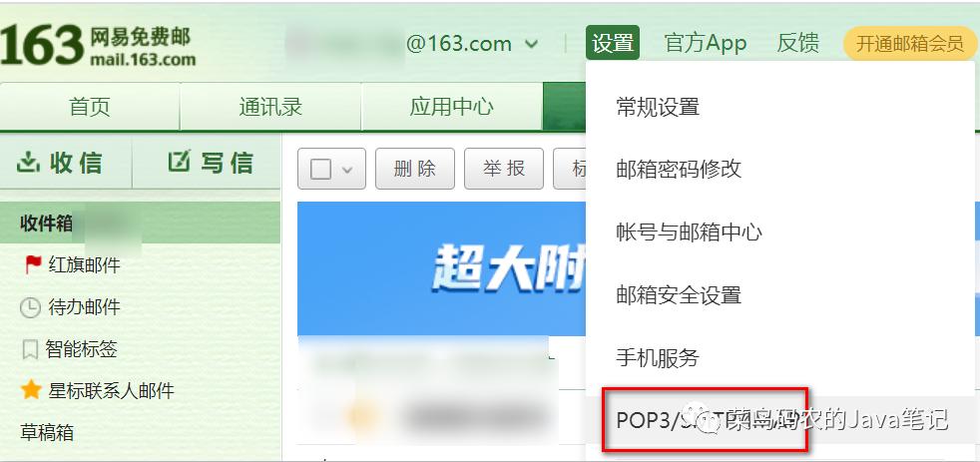Screen dimensions: 980x462
Task: Click the yellow star icon for 星标联系人邮件
Action: pyautogui.click(x=31, y=391)
